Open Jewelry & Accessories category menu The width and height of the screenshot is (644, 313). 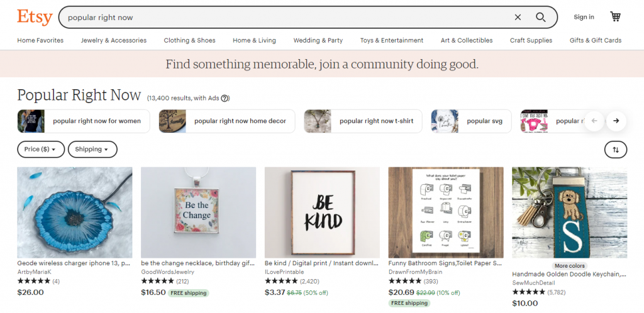point(114,40)
